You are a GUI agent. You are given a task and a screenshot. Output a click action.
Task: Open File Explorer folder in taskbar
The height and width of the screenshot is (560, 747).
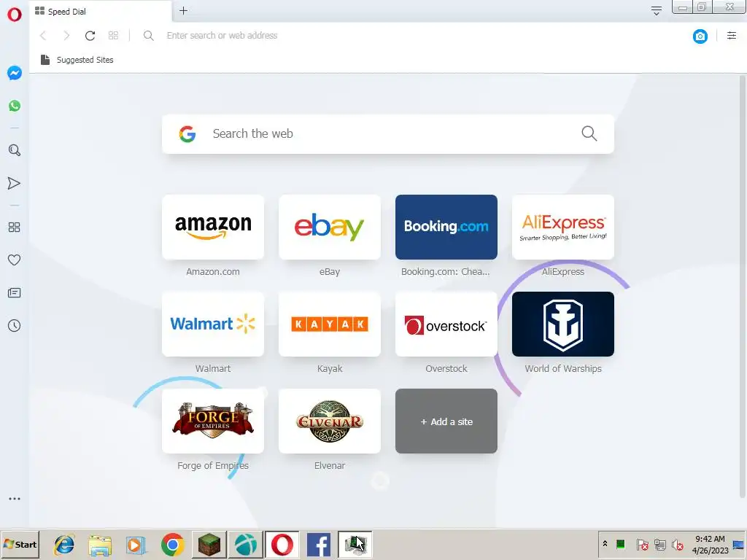tap(100, 545)
